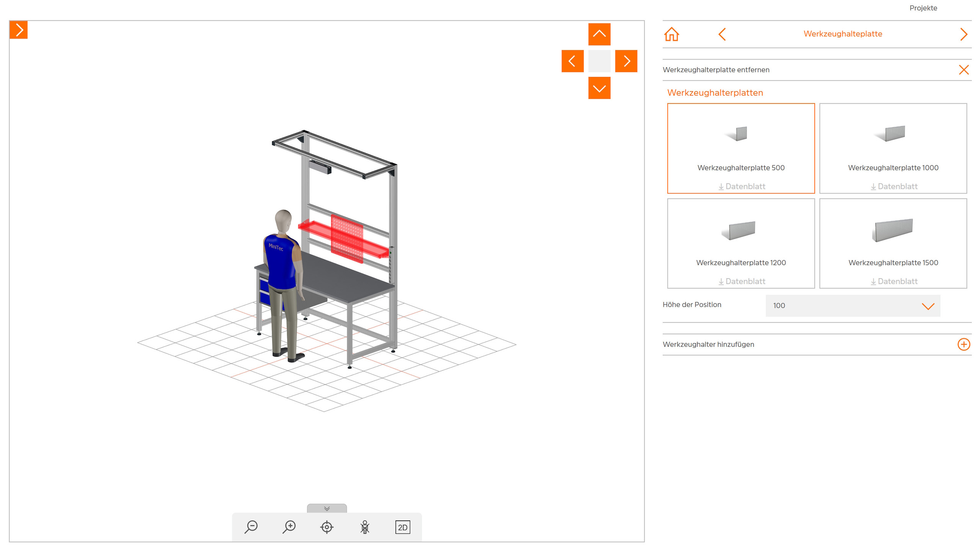Open the Projekte menu
Image resolution: width=980 pixels, height=551 pixels.
point(923,8)
